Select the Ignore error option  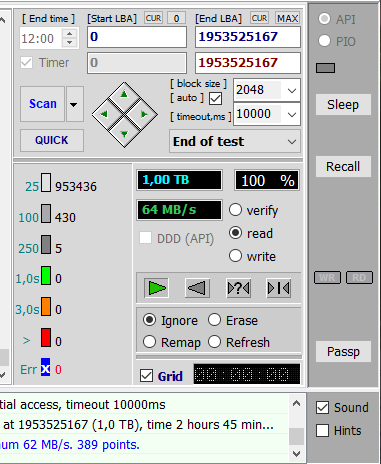coord(149,320)
